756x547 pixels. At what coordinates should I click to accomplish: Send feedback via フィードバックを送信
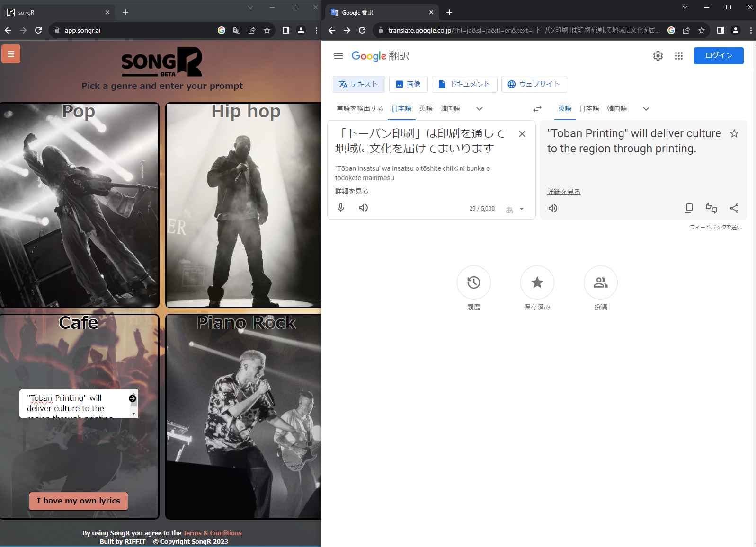pos(715,227)
